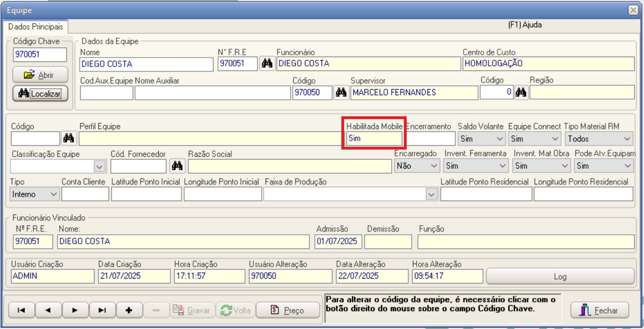The width and height of the screenshot is (644, 329).
Task: Jump to last record navigation button
Action: click(x=101, y=311)
